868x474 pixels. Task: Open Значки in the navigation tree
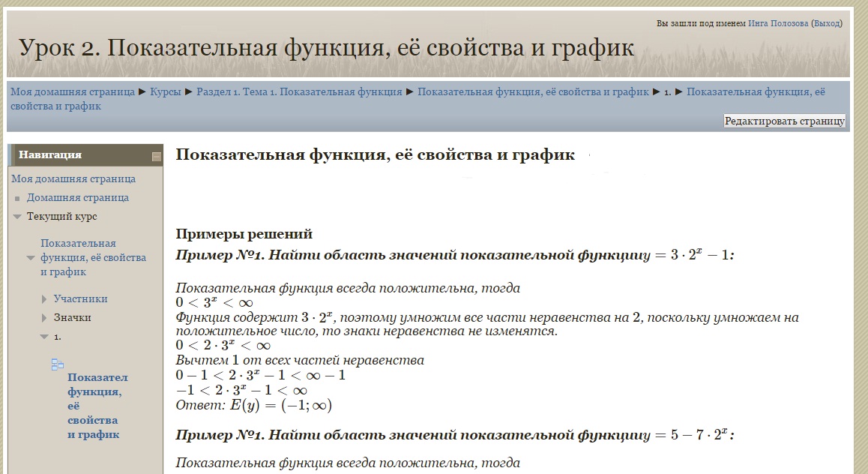(x=73, y=318)
